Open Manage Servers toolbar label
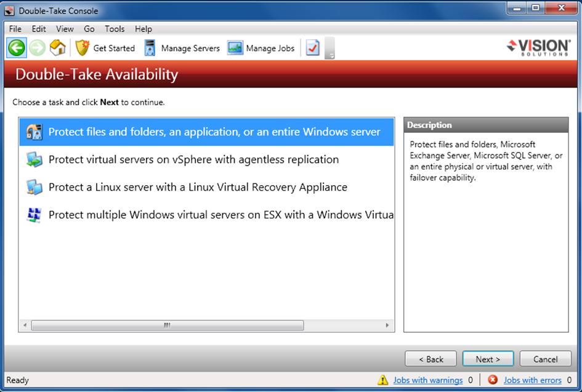Screen dimensions: 582x392 (x=190, y=48)
